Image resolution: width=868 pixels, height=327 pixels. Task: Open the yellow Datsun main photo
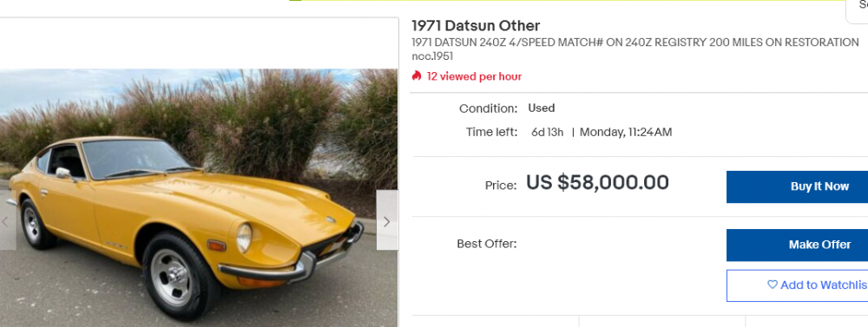tap(199, 198)
